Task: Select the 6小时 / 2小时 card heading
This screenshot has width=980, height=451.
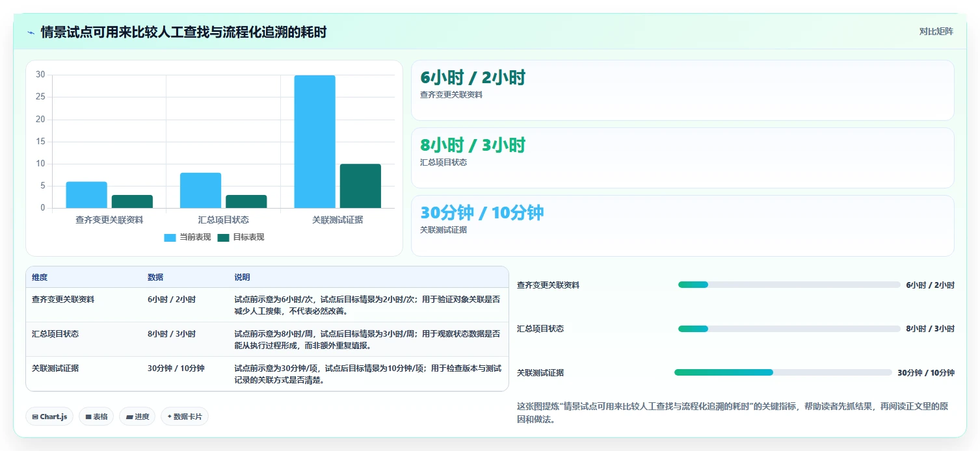Action: tap(473, 78)
